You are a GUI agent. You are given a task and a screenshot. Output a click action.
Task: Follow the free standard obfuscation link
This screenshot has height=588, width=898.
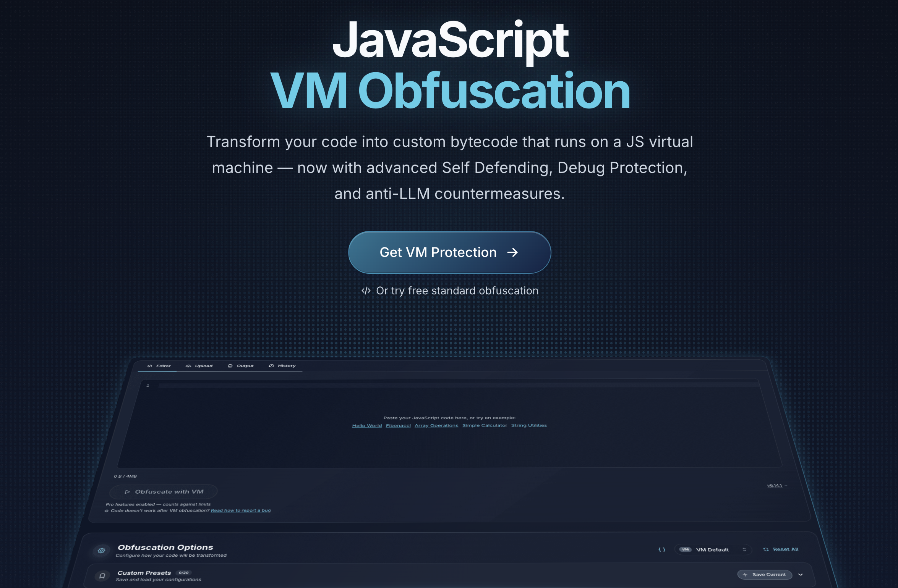pyautogui.click(x=449, y=291)
